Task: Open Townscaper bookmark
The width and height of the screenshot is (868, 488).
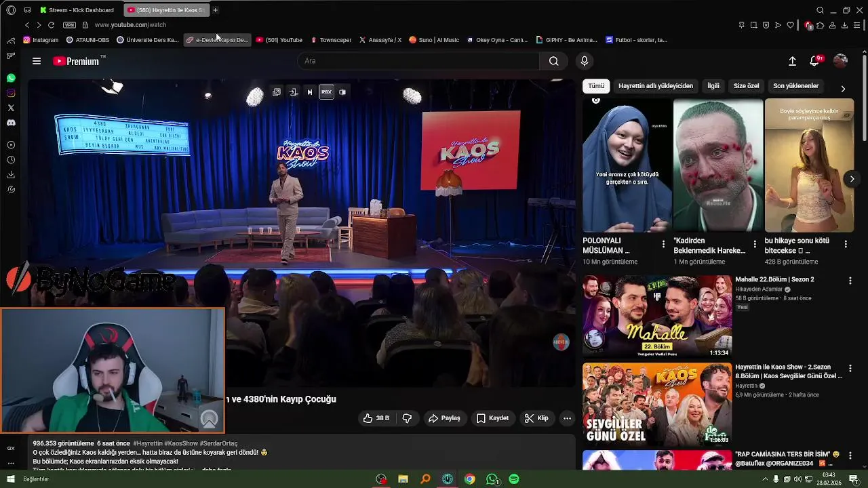Action: click(331, 40)
